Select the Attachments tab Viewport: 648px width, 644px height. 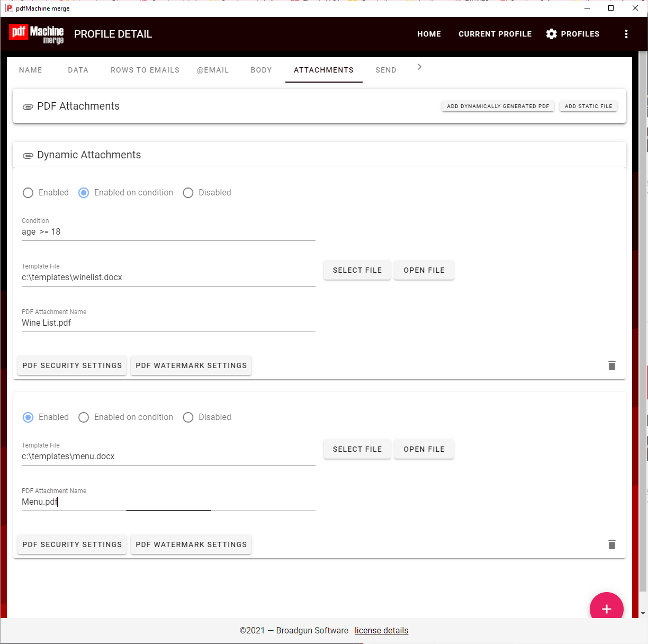coord(324,70)
